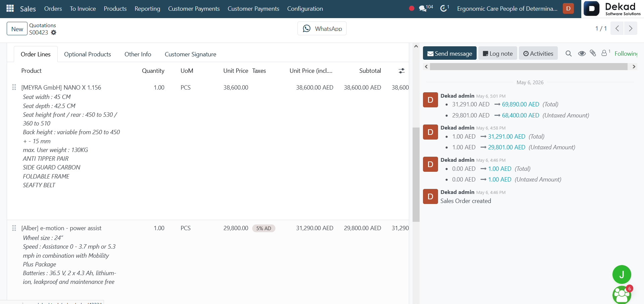Image resolution: width=644 pixels, height=304 pixels.
Task: Search messages with the chatter magnifier icon
Action: (x=568, y=53)
